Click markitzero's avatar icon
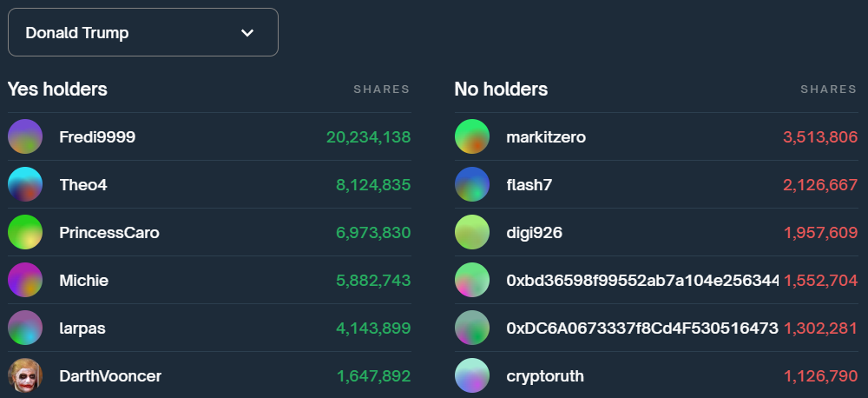The image size is (868, 398). tap(472, 136)
